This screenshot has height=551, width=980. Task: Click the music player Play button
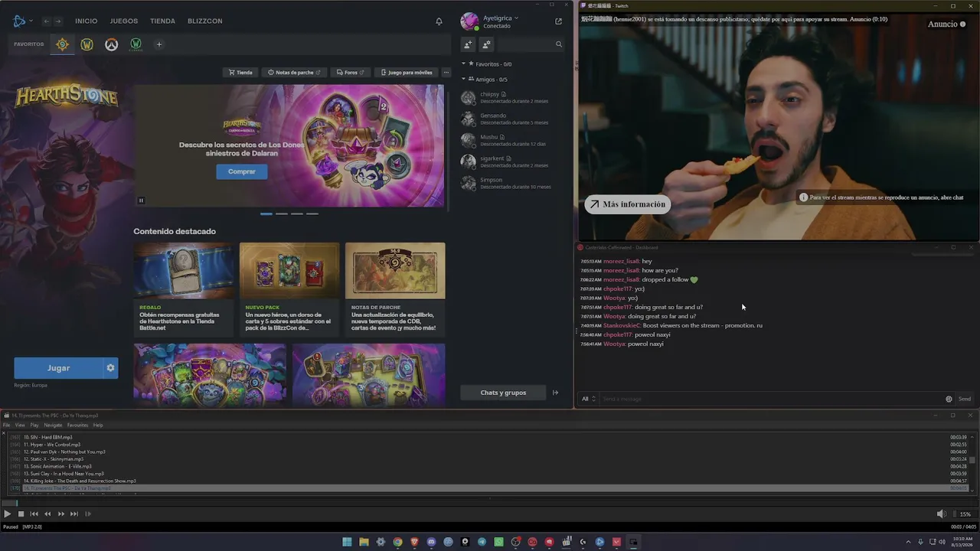coord(7,514)
